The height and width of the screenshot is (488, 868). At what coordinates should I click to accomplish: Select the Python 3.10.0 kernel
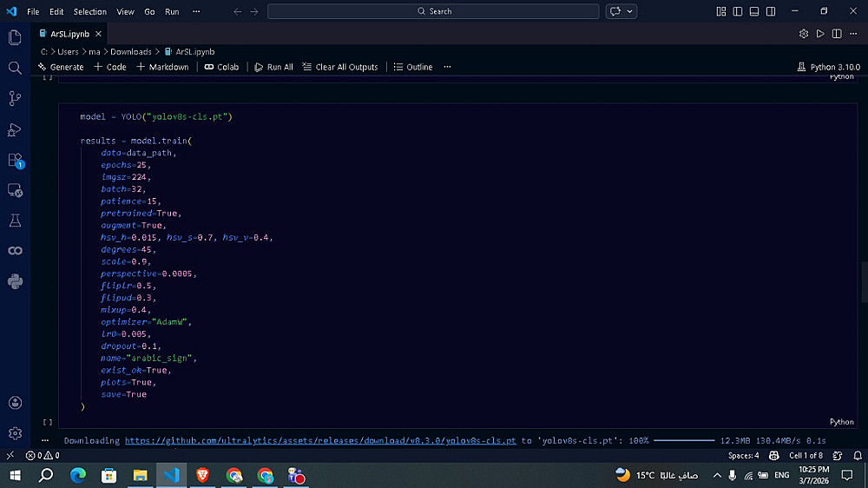click(x=829, y=67)
